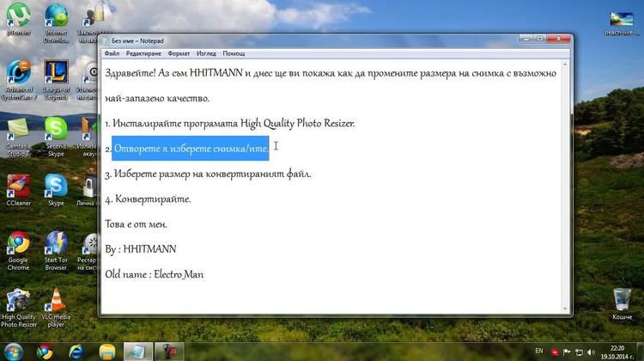Open the Изглед menu

pos(206,53)
